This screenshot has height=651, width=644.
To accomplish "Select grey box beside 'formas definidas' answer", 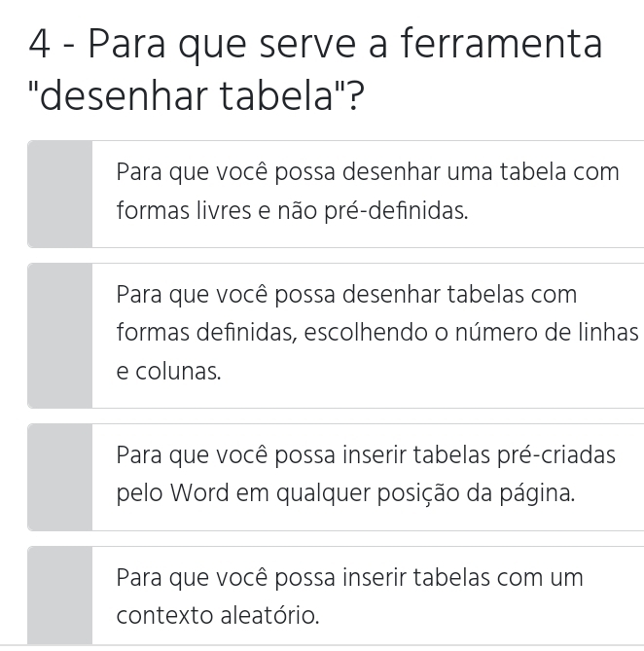I will click(x=60, y=335).
